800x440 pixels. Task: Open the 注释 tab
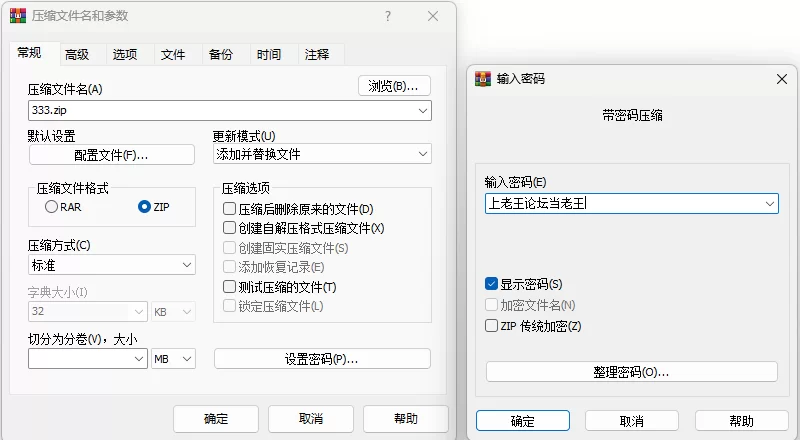pyautogui.click(x=317, y=55)
